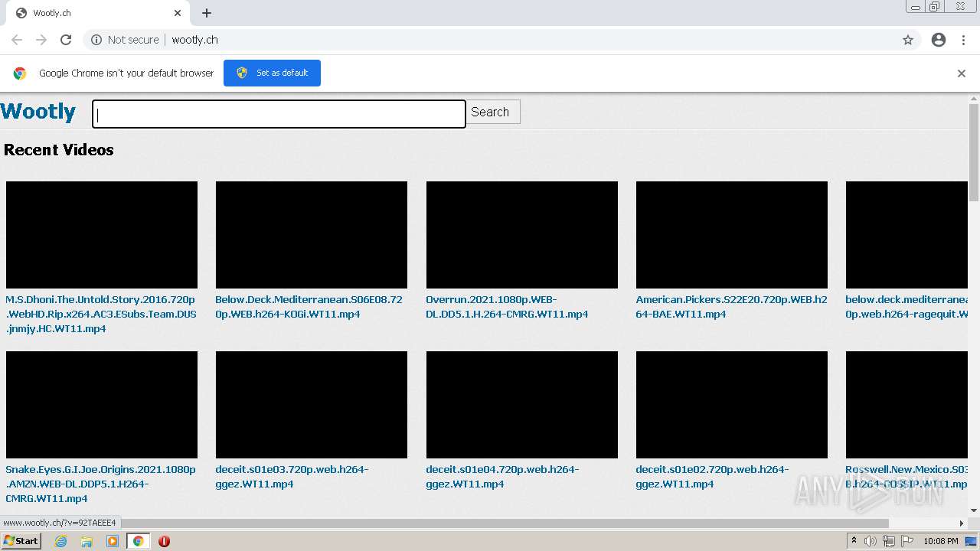980x551 pixels.
Task: Close the Wootly.ch tab
Action: (x=178, y=13)
